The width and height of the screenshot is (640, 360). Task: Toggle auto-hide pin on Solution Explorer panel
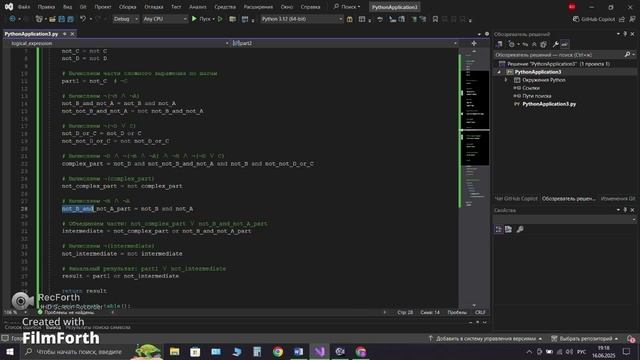(x=625, y=34)
